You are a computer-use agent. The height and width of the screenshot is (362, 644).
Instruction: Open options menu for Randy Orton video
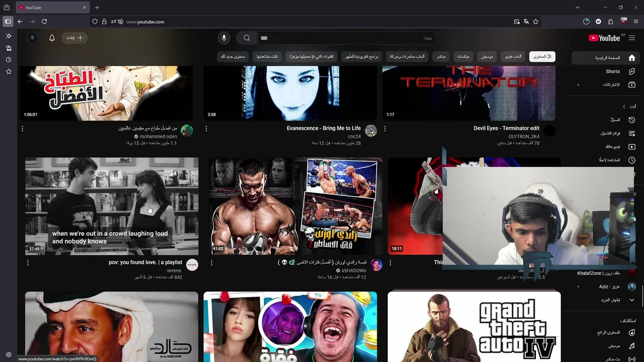pyautogui.click(x=211, y=262)
